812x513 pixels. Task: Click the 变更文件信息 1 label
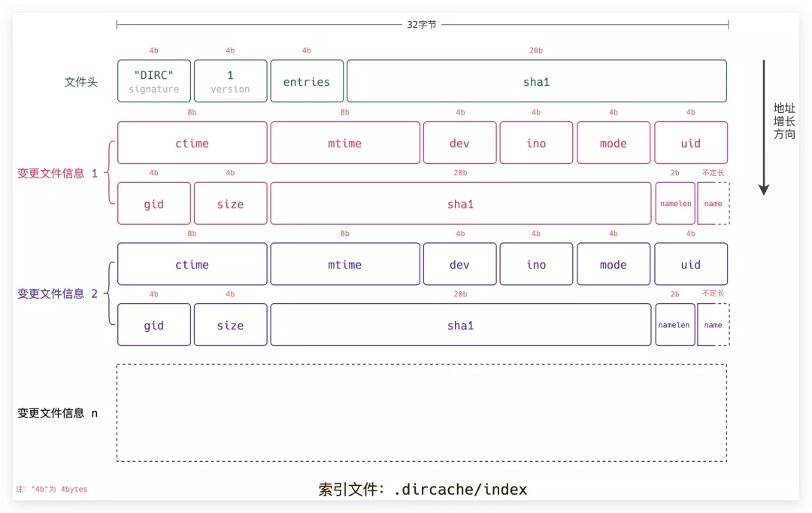[x=57, y=173]
